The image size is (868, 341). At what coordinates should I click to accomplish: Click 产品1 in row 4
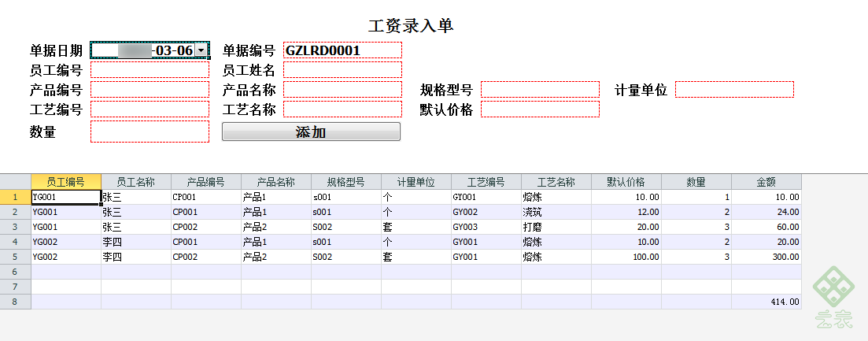(x=276, y=242)
